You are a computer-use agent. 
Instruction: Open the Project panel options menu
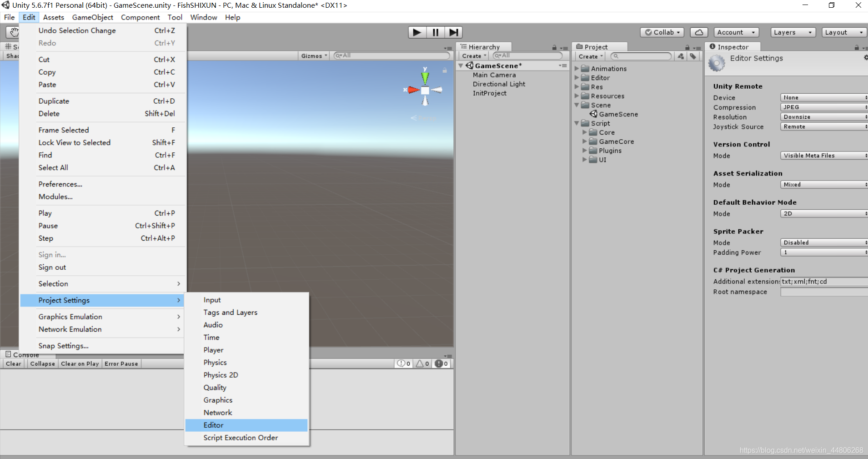(697, 48)
